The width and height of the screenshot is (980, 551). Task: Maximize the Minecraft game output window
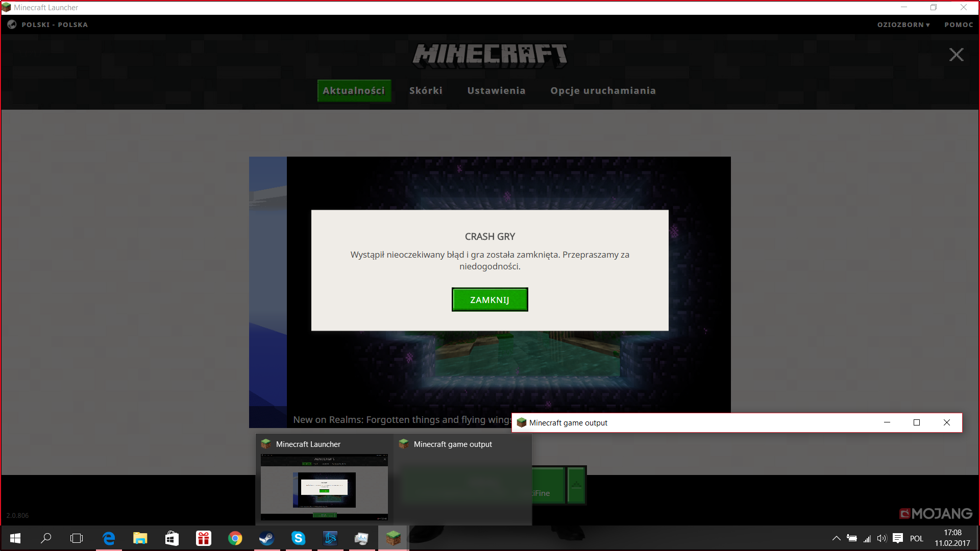tap(917, 422)
